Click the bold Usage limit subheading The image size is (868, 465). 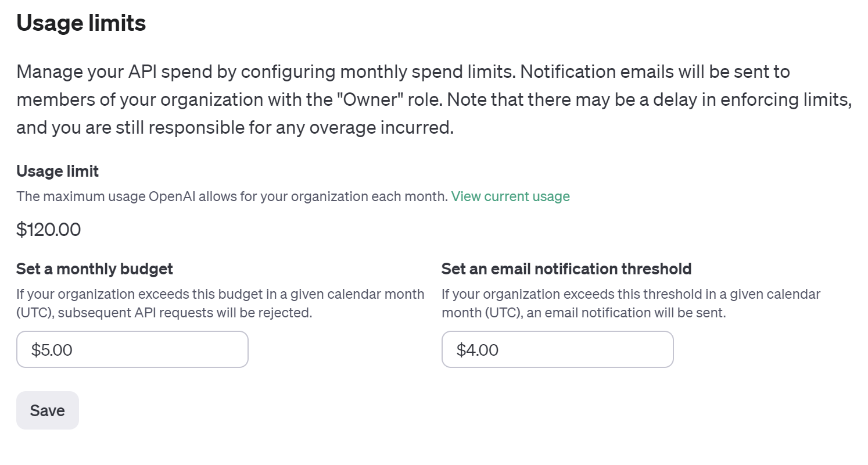pos(58,171)
